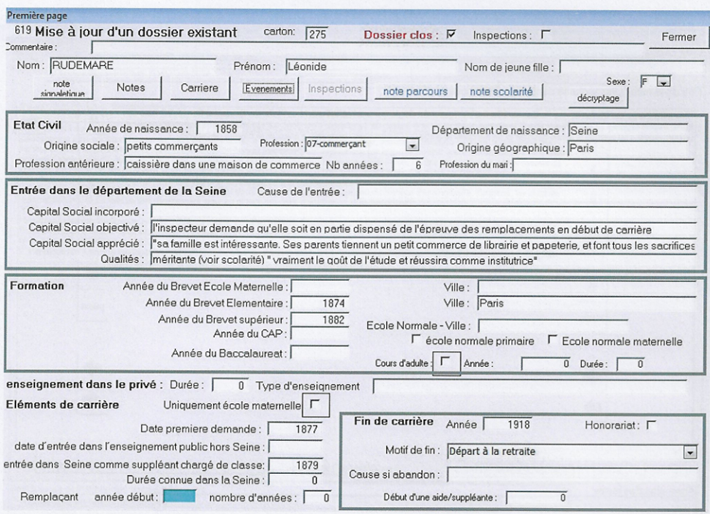Toggle the Dossier clos checkbox
710x514 pixels.
click(x=451, y=34)
